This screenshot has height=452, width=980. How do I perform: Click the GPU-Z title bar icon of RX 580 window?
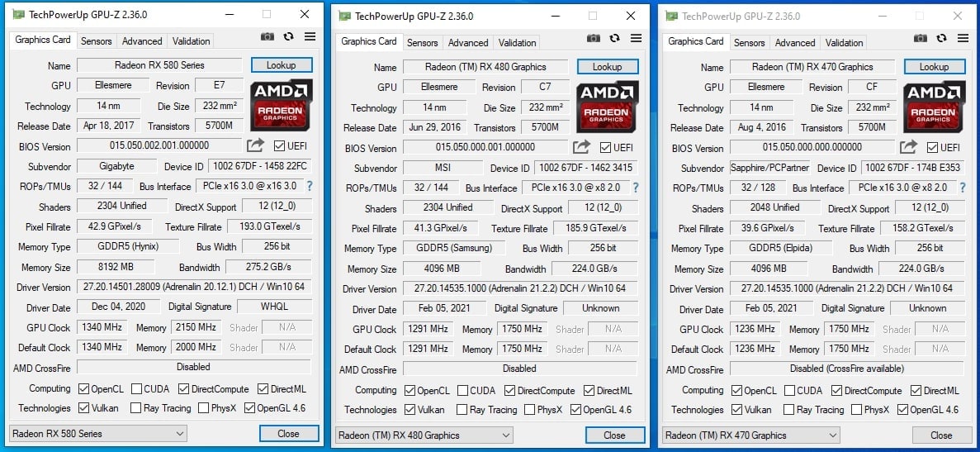[19, 14]
